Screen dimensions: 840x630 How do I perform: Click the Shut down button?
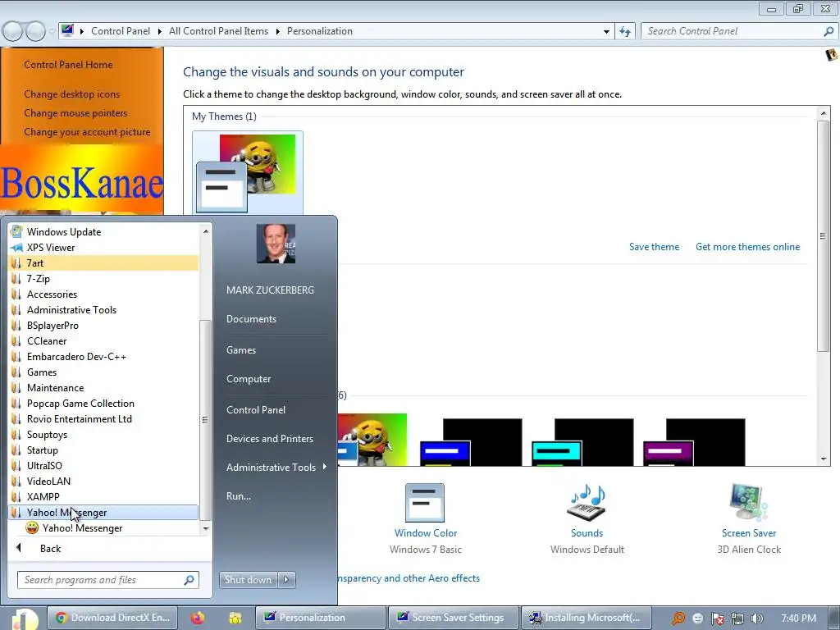pyautogui.click(x=248, y=580)
